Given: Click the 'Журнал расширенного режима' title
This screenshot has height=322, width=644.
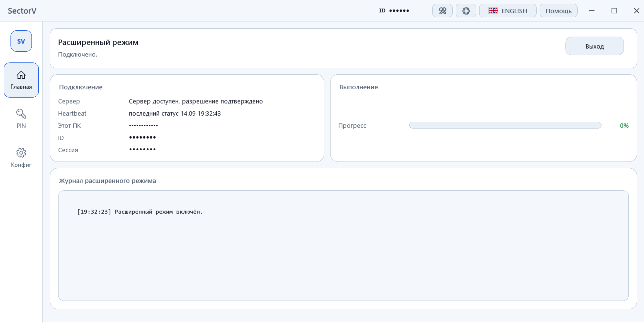Looking at the screenshot, I should click(x=108, y=181).
